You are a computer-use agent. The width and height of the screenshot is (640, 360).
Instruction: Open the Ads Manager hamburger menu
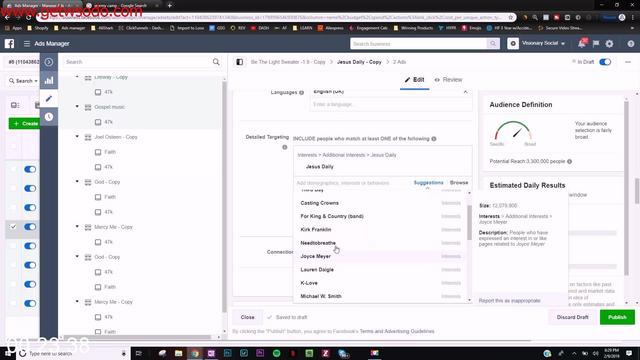(27, 43)
